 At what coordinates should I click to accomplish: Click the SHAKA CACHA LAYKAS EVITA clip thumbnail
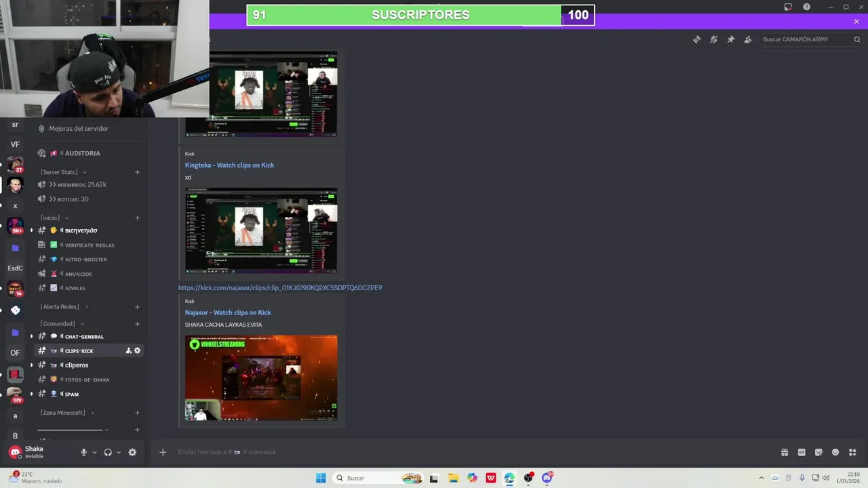click(261, 378)
